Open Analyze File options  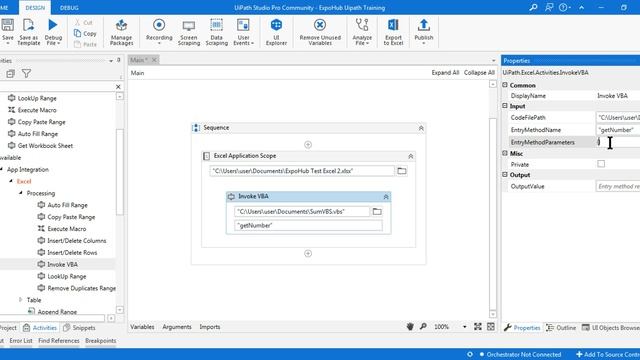pyautogui.click(x=362, y=31)
